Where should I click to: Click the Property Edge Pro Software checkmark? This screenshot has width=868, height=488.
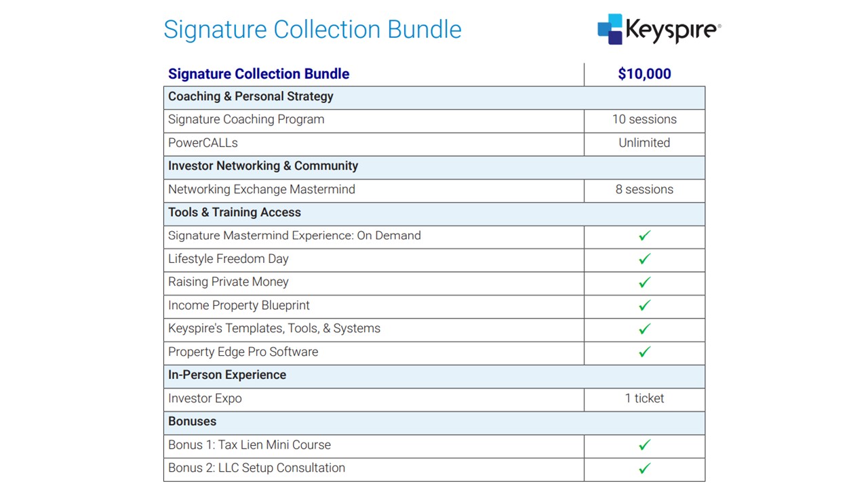[x=644, y=352]
